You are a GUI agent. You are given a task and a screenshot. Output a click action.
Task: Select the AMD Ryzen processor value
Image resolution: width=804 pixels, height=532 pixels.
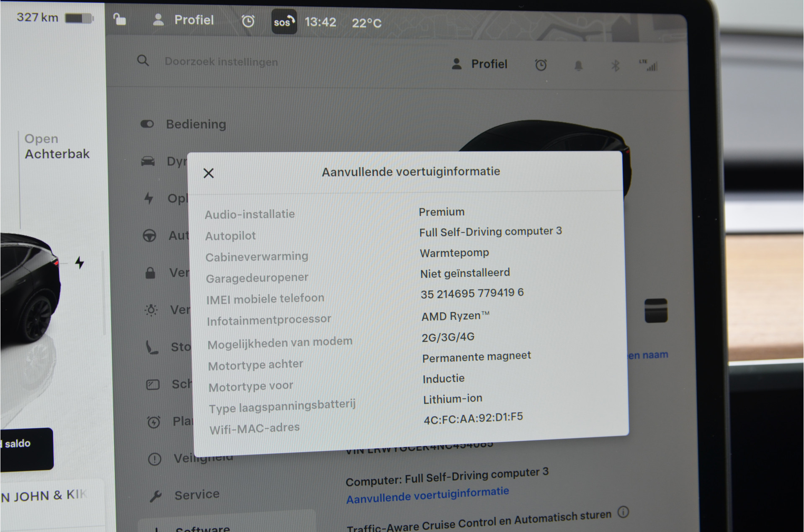[x=455, y=316]
